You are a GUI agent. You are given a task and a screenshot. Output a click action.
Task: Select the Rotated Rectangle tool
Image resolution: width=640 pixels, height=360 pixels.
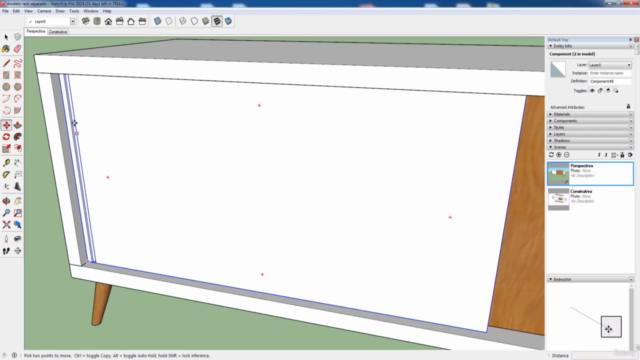click(x=18, y=75)
